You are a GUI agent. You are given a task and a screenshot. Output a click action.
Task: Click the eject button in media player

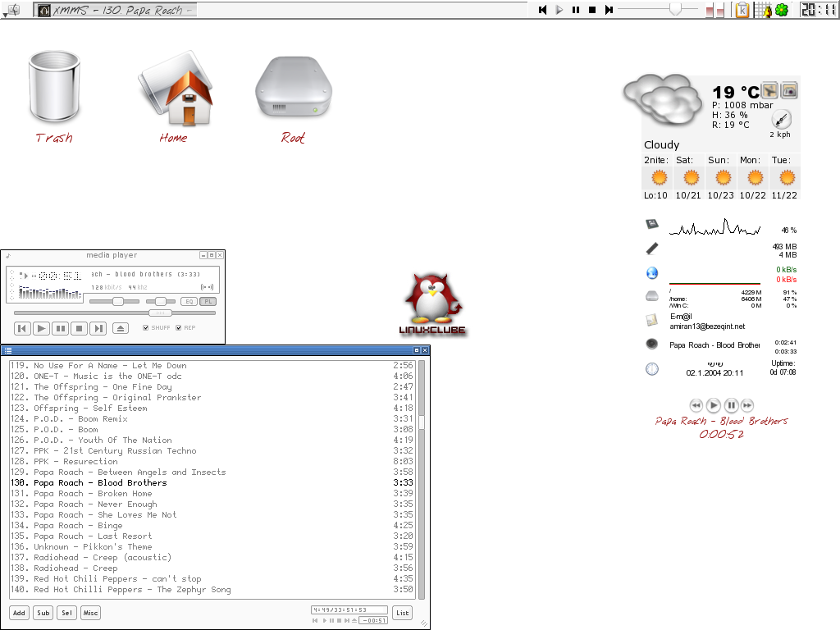click(x=121, y=328)
